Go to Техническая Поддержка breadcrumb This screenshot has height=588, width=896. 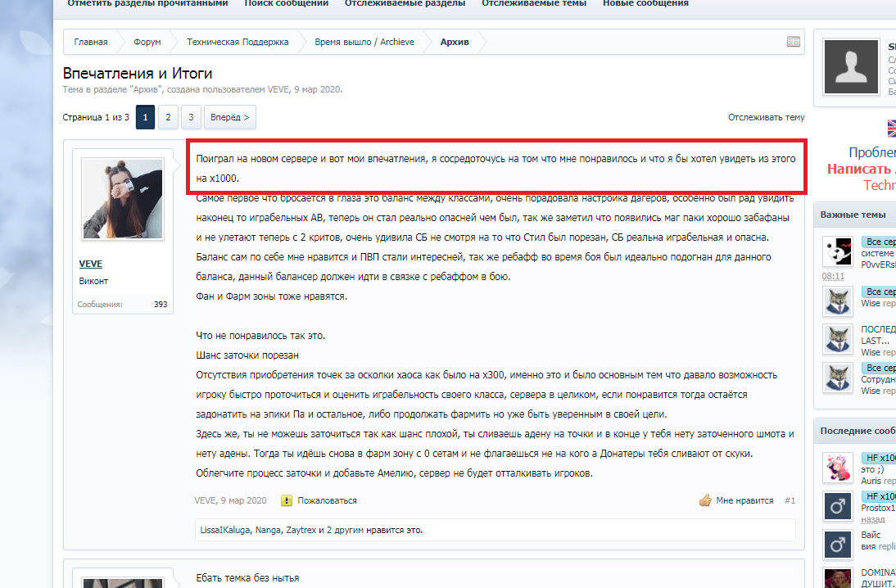[x=238, y=42]
